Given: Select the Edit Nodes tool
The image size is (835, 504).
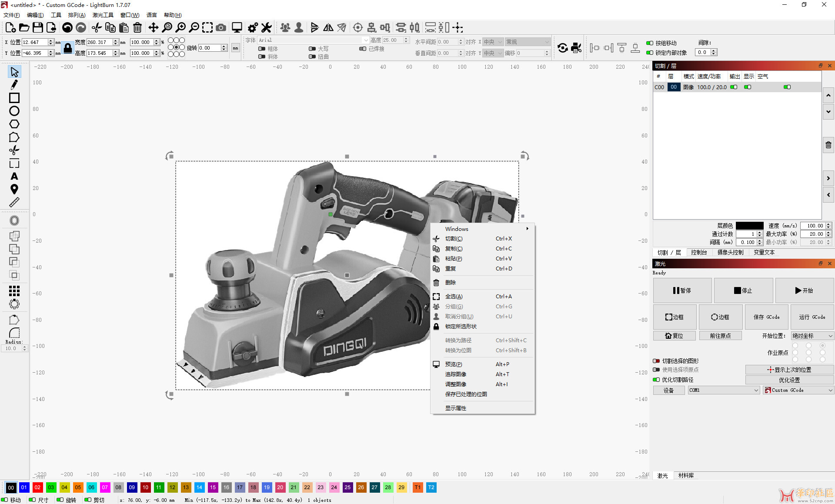Looking at the screenshot, I should coord(14,137).
